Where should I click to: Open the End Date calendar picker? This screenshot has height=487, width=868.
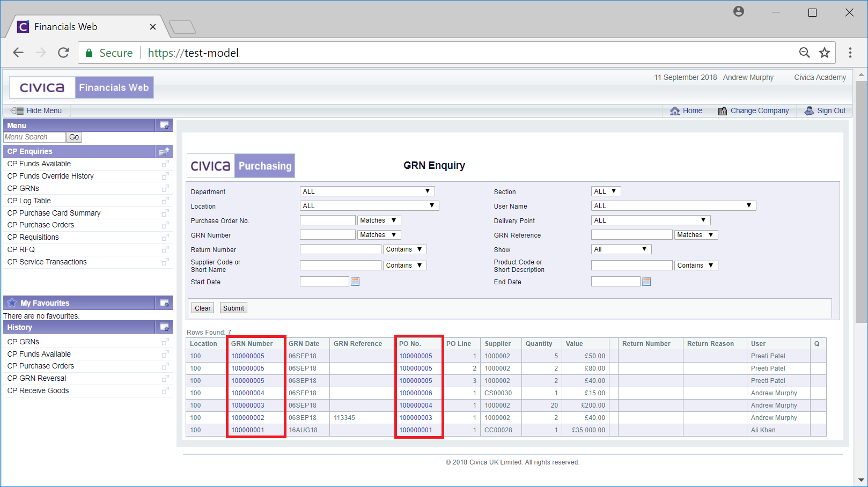click(x=646, y=282)
